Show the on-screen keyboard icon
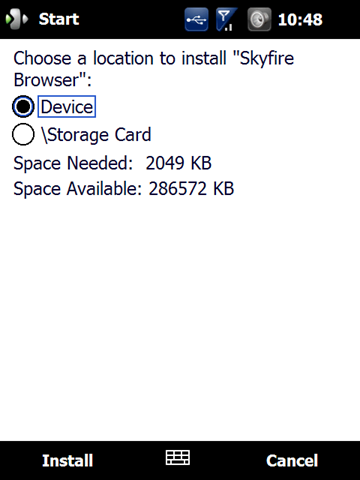 coord(178,457)
